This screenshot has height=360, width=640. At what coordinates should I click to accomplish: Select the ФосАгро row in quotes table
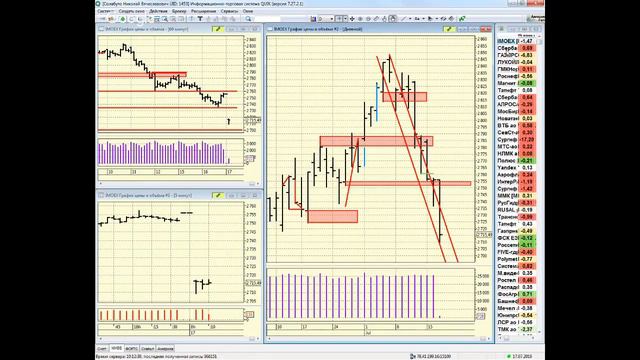point(516,294)
